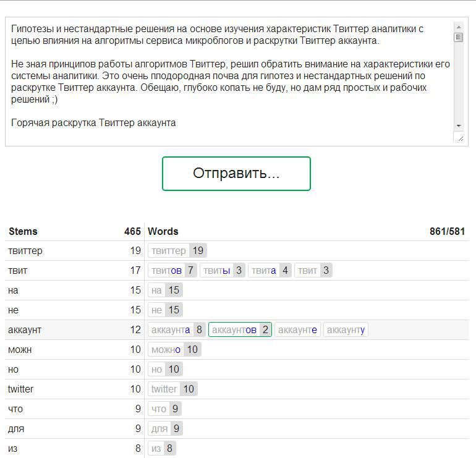Click the textarea resize handle corner
The height and width of the screenshot is (458, 476).
coord(460,138)
